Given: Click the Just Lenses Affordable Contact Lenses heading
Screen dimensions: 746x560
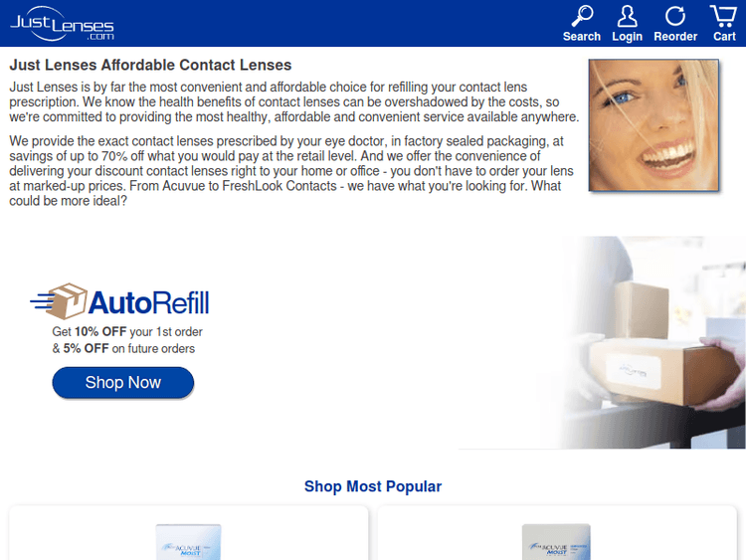Looking at the screenshot, I should [150, 65].
